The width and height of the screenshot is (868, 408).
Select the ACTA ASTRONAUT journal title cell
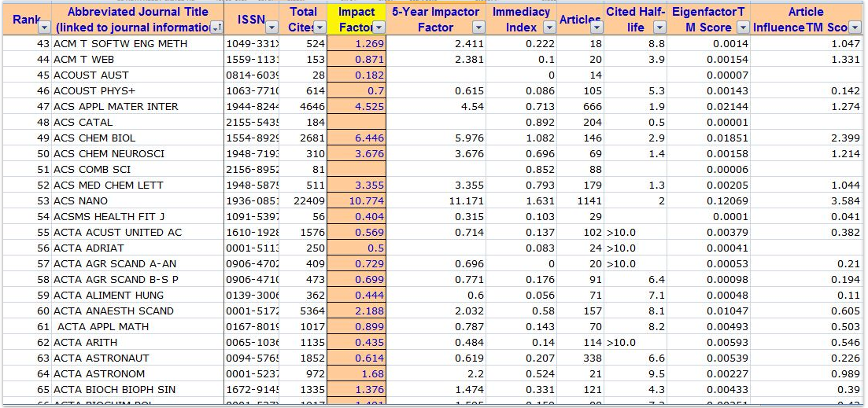click(x=101, y=358)
